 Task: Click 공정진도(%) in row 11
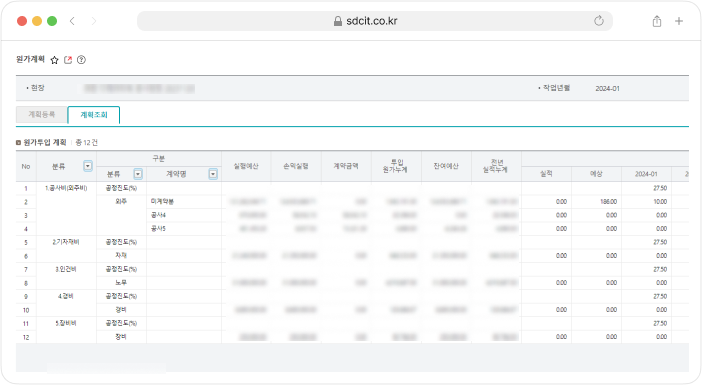click(x=121, y=323)
